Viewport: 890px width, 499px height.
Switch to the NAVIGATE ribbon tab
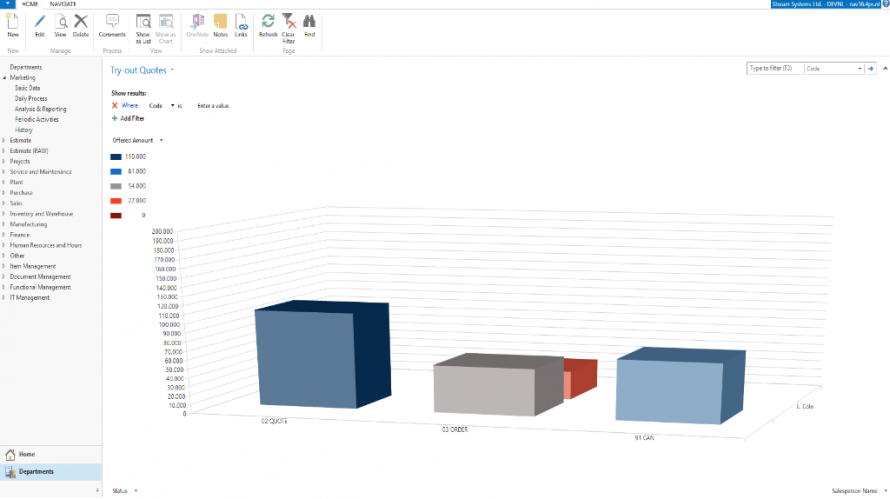coord(62,4)
